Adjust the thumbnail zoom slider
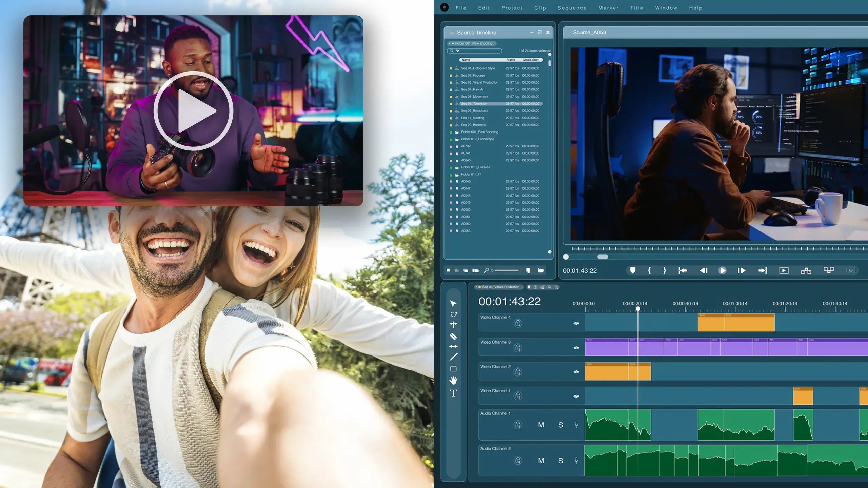This screenshot has width=868, height=488. point(505,270)
